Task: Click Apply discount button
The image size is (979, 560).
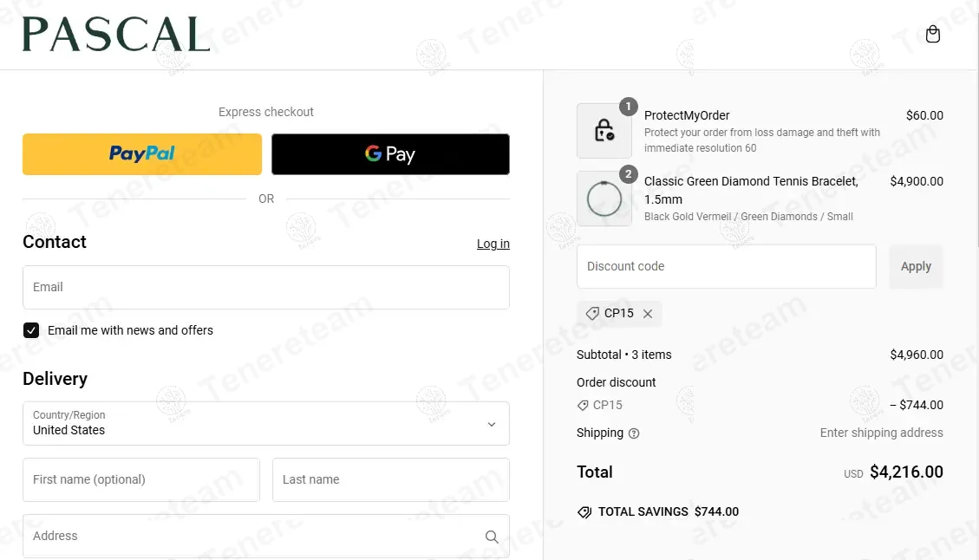Action: 916,267
